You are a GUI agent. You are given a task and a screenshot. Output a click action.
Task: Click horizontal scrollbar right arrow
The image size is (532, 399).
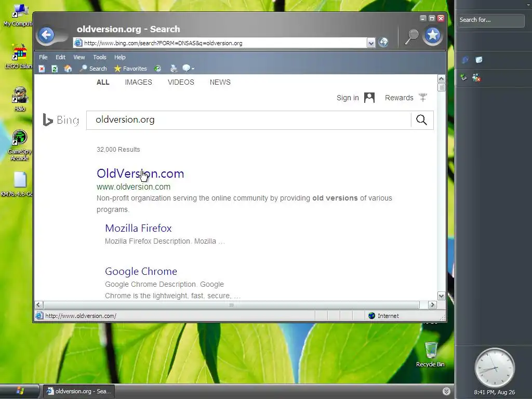(432, 304)
